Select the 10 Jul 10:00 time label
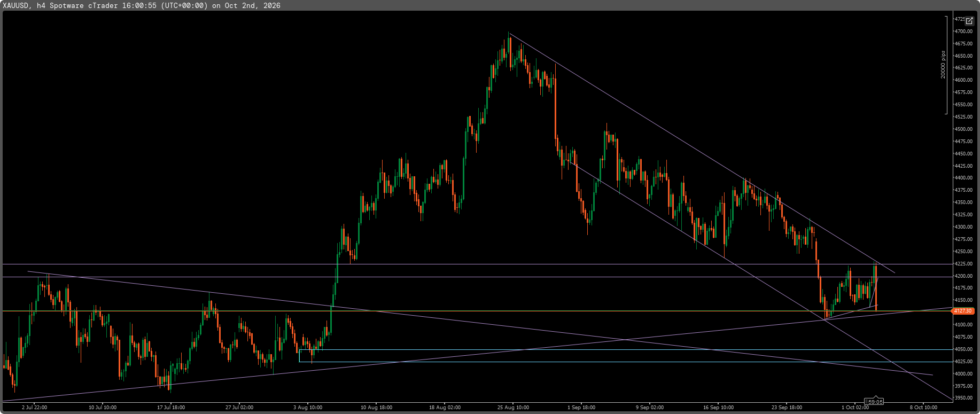 [x=103, y=408]
